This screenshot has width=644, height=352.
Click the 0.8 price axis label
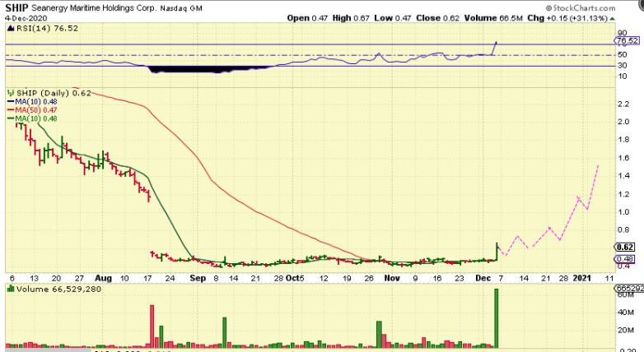[623, 229]
